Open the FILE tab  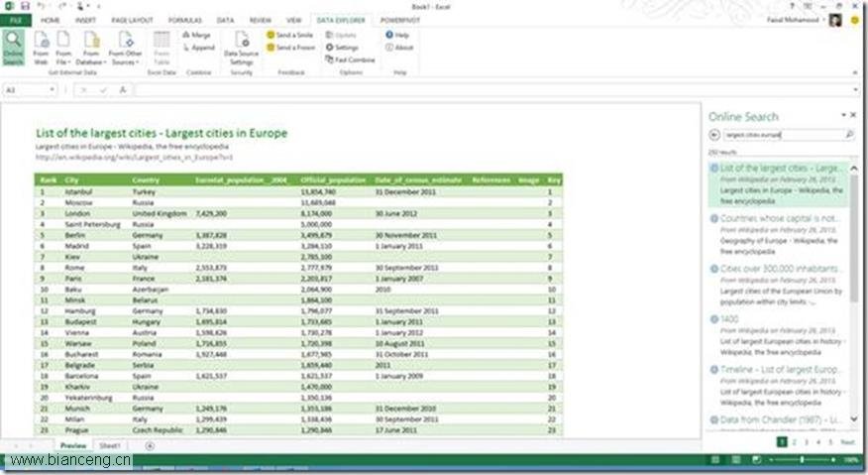[16, 21]
